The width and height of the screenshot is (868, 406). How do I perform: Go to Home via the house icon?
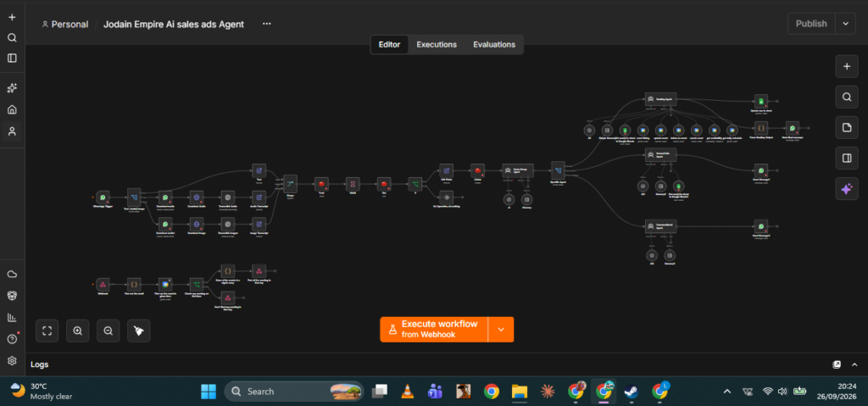coord(12,109)
